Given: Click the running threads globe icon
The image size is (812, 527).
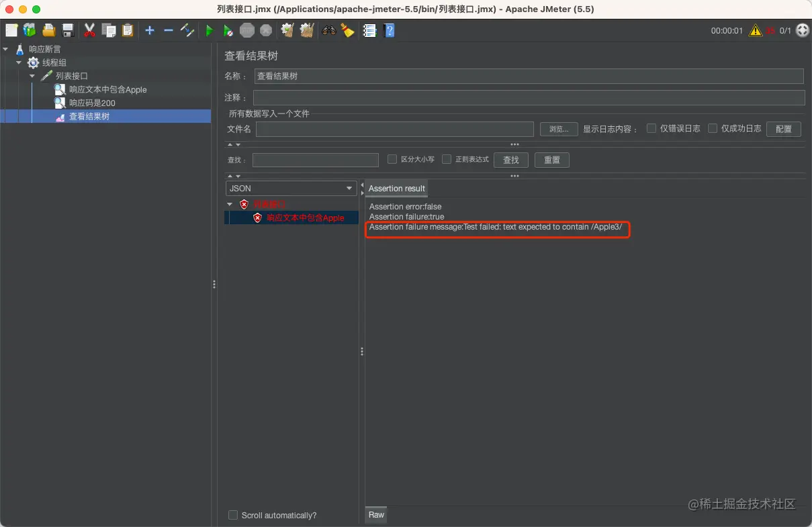Looking at the screenshot, I should 803,30.
